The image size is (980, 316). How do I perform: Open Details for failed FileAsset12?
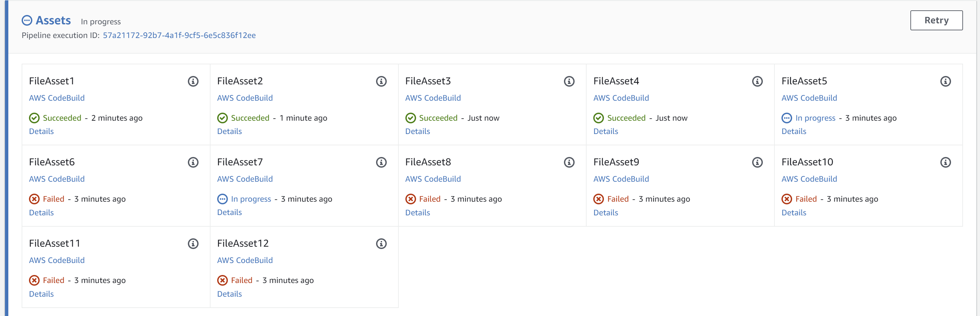[230, 294]
